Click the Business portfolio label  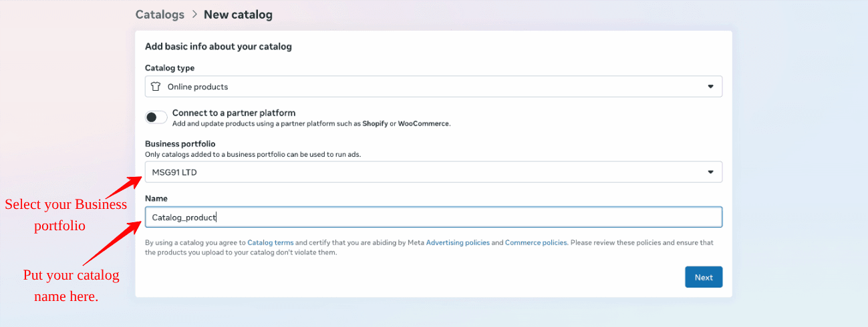pos(180,143)
